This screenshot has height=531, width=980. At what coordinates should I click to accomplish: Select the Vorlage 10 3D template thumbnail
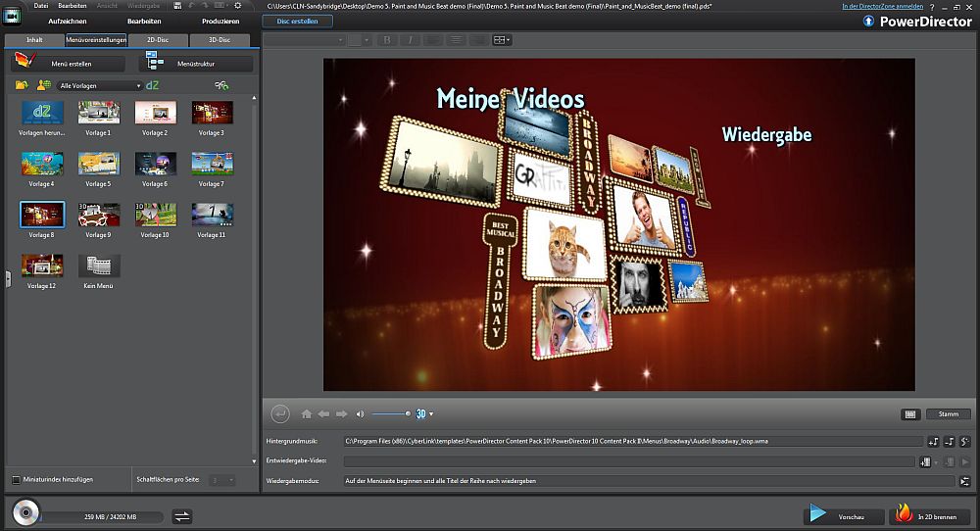[x=155, y=215]
